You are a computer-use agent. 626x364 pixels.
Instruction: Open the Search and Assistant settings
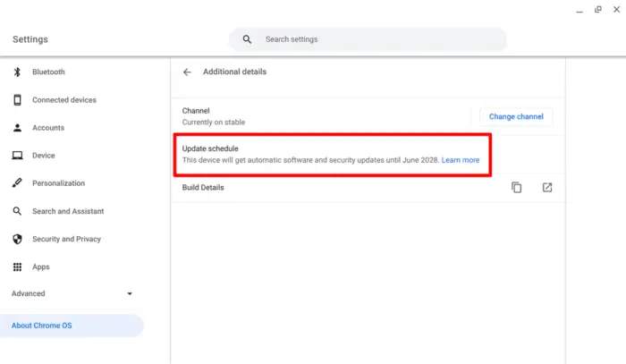68,211
